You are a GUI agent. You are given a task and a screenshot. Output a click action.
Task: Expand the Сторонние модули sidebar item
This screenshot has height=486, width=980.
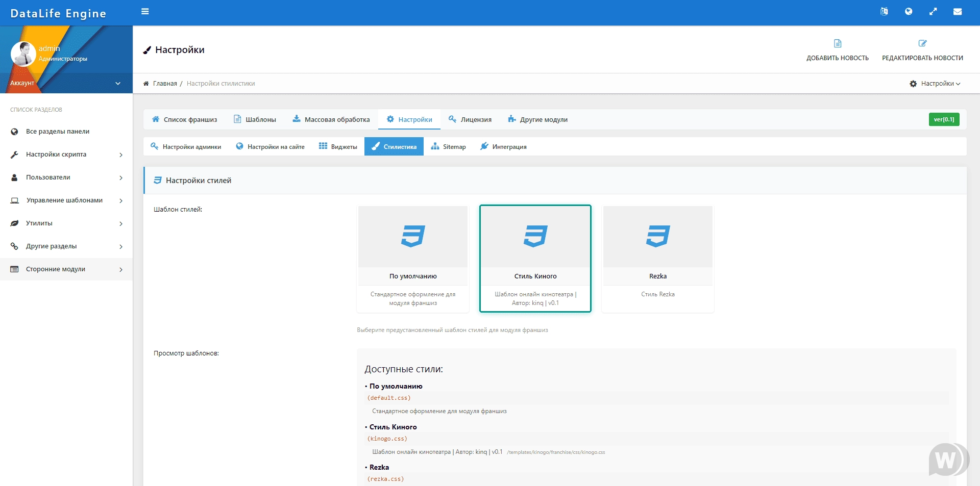click(x=66, y=269)
